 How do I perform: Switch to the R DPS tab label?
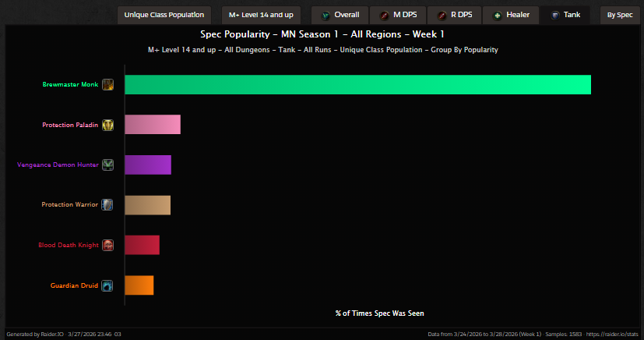pyautogui.click(x=462, y=15)
